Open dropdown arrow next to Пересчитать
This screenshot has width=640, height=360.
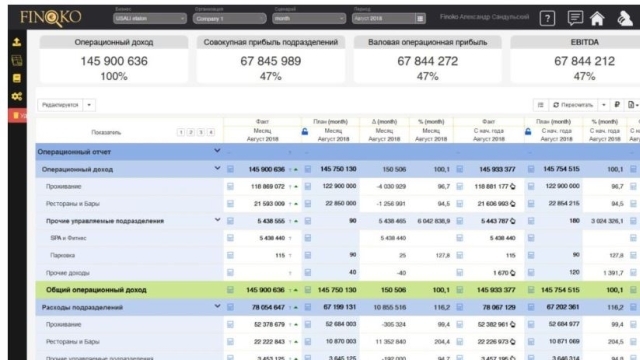[604, 105]
